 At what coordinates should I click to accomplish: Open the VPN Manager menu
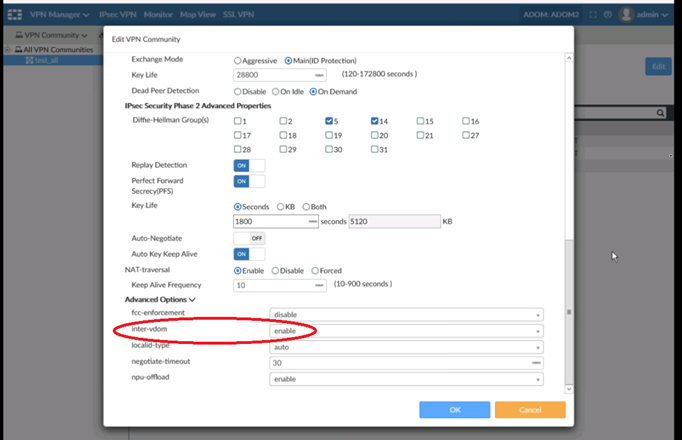(x=66, y=15)
